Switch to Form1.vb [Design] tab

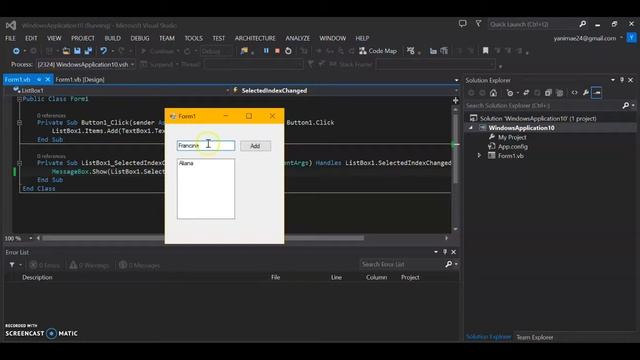click(x=80, y=80)
